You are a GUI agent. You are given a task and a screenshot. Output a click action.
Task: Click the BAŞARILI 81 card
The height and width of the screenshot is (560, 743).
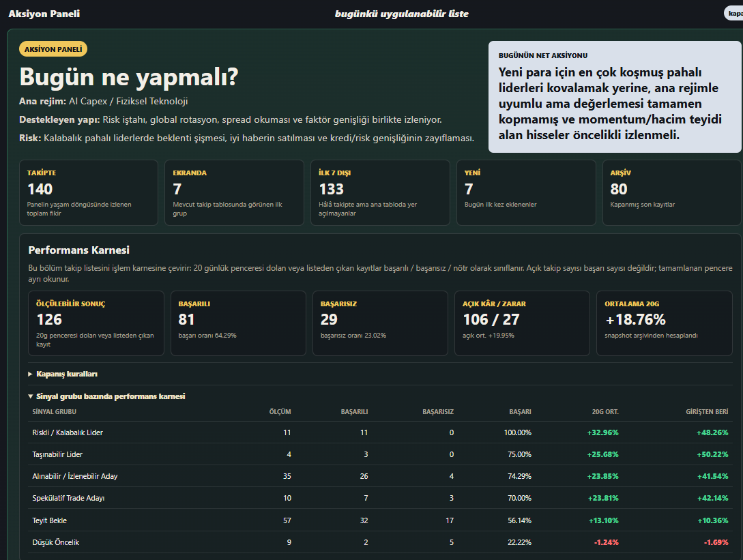[238, 323]
